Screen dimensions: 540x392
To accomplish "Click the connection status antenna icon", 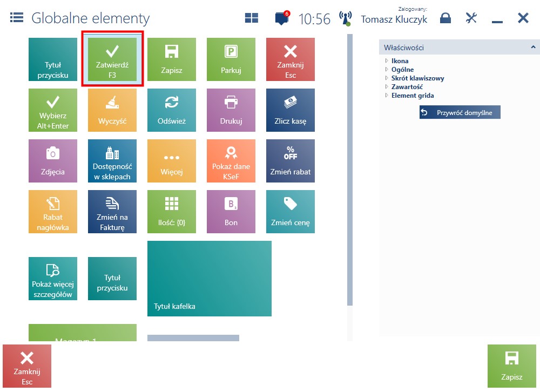I will 345,18.
